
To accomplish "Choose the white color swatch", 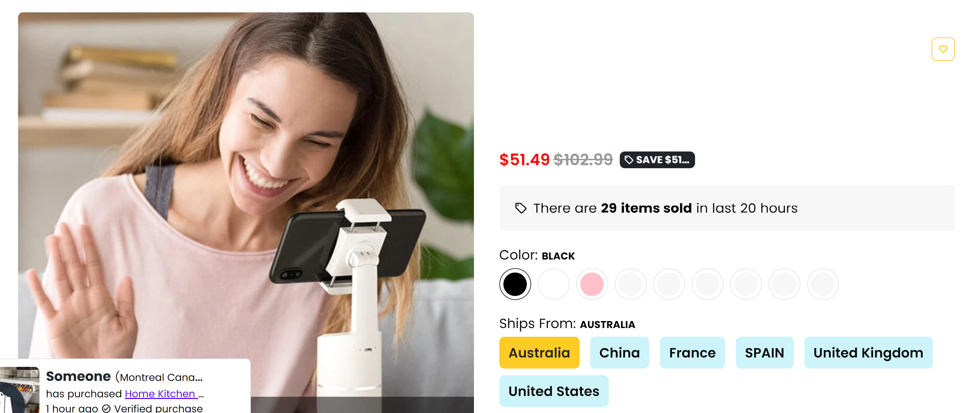I will (553, 284).
